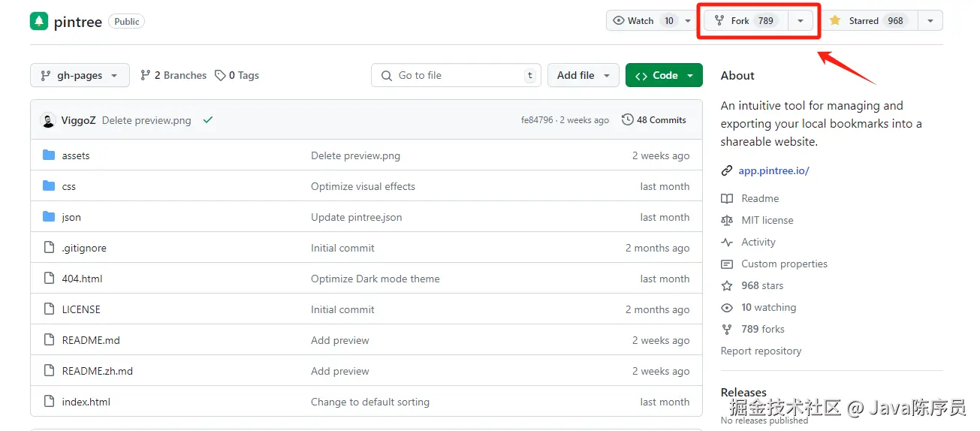The height and width of the screenshot is (431, 980).
Task: Open the 404.html file
Action: [x=82, y=279]
